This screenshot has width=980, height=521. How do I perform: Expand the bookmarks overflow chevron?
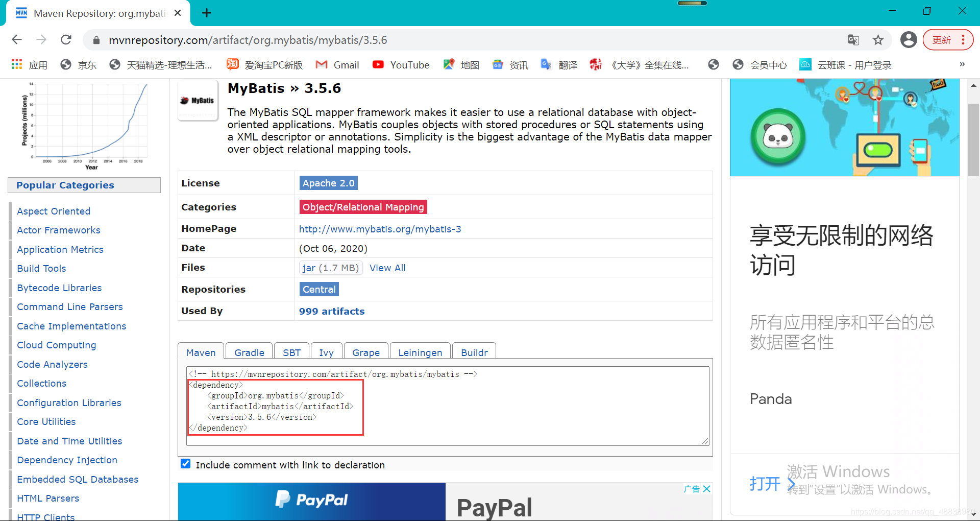[x=962, y=64]
